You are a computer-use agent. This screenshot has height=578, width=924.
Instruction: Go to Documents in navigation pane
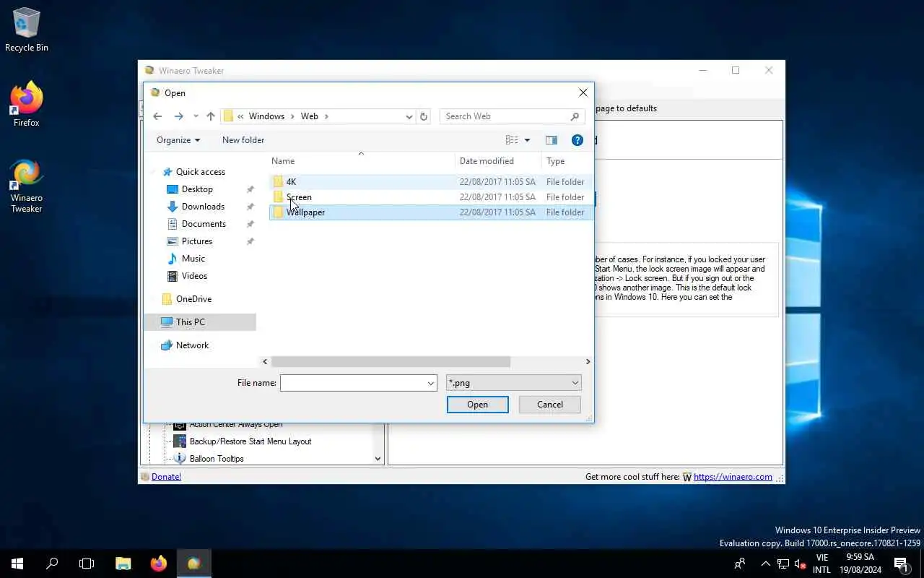point(196,224)
